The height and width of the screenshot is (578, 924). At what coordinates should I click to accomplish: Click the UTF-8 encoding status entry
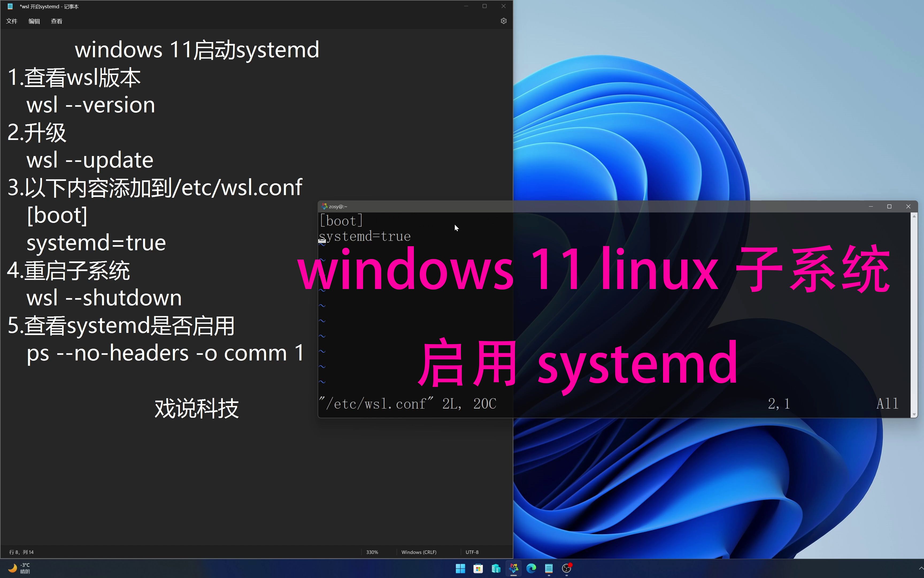pyautogui.click(x=472, y=552)
